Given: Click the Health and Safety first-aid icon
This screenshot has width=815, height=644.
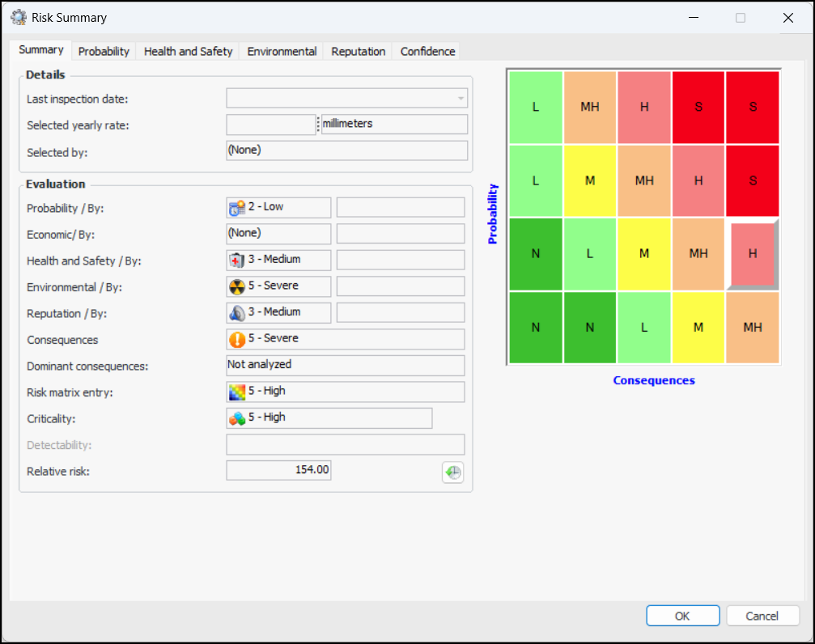Looking at the screenshot, I should click(x=237, y=260).
